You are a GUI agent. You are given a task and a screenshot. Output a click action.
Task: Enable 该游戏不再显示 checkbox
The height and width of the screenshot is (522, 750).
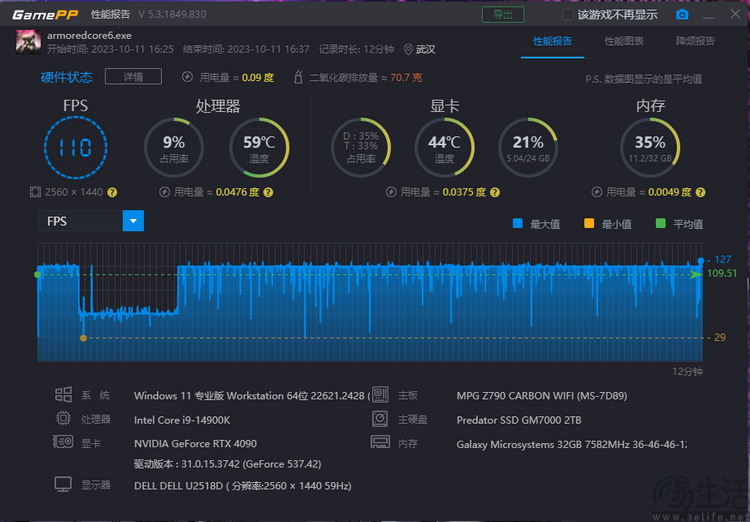click(x=568, y=14)
